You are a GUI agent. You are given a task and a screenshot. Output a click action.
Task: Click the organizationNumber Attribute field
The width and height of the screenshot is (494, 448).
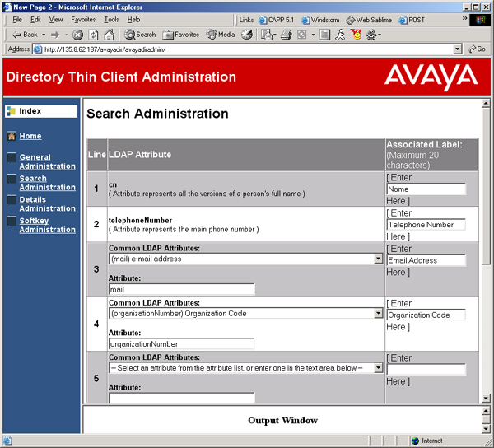point(181,344)
